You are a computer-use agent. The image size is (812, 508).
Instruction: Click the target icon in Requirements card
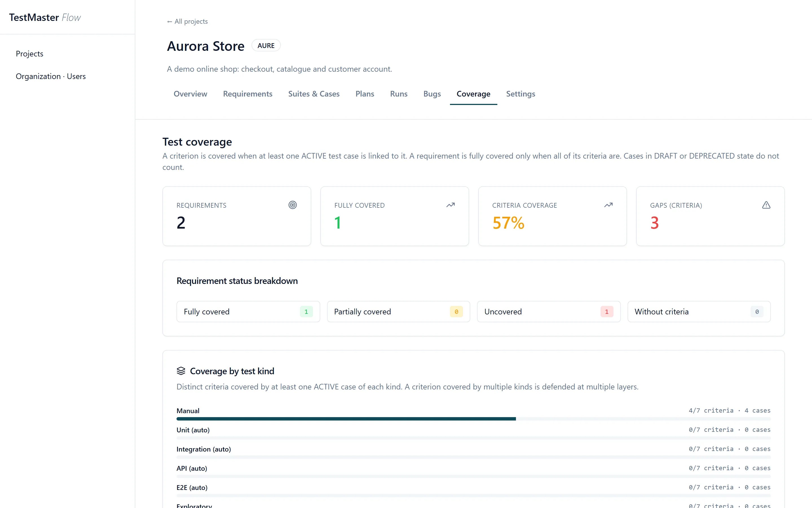pos(293,205)
